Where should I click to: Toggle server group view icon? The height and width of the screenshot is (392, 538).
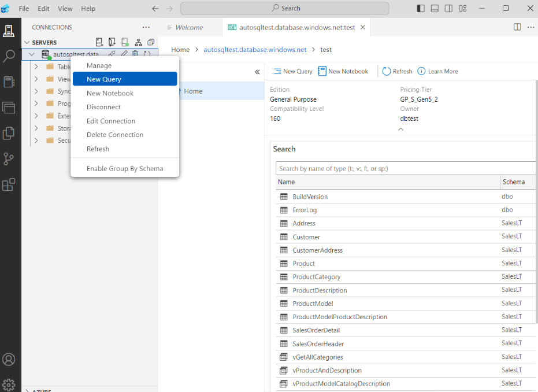(x=138, y=42)
